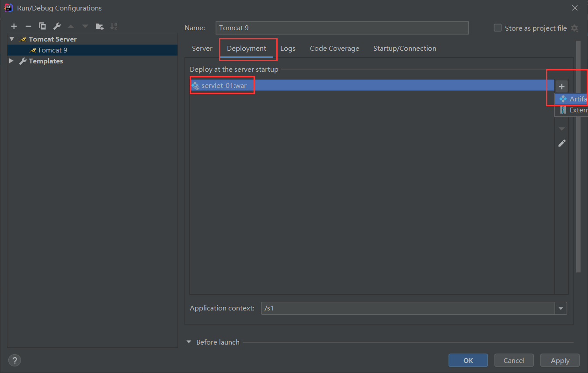Image resolution: width=588 pixels, height=373 pixels.
Task: Go to Code Coverage tab
Action: tap(334, 49)
